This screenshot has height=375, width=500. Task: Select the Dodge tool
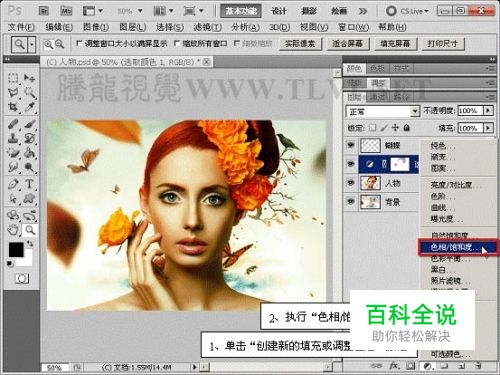[29, 167]
